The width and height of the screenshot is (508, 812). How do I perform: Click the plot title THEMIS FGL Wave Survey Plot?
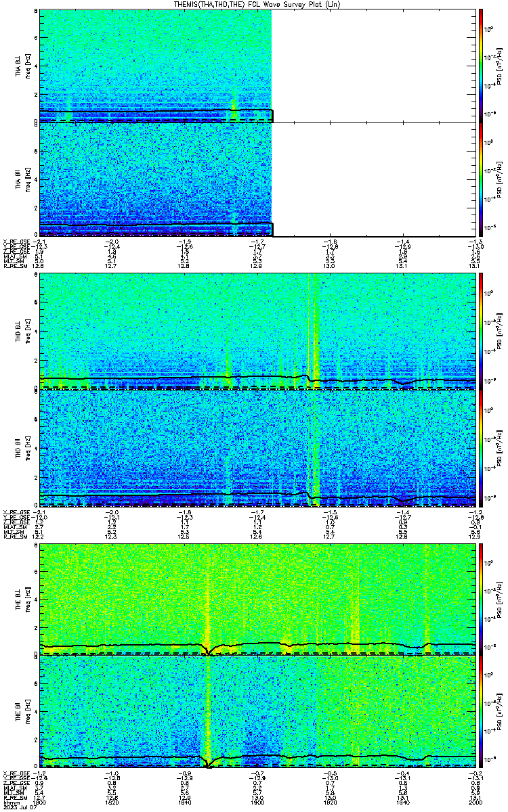click(x=257, y=4)
